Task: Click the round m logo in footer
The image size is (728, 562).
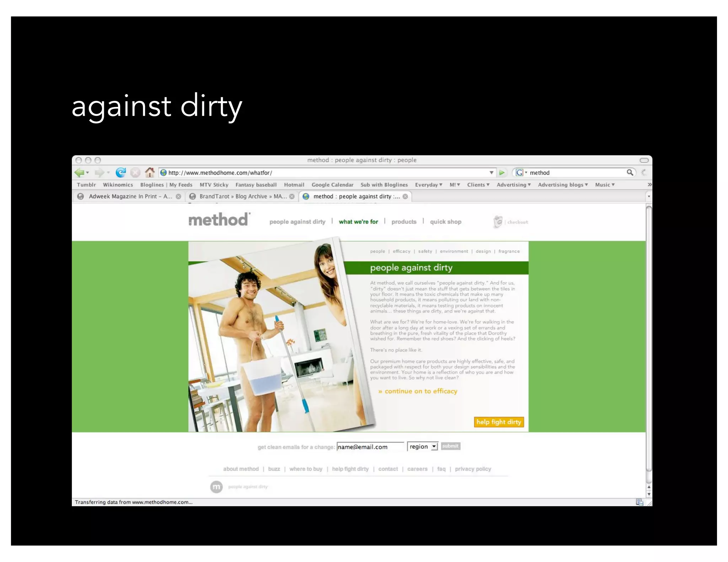Action: pos(216,487)
